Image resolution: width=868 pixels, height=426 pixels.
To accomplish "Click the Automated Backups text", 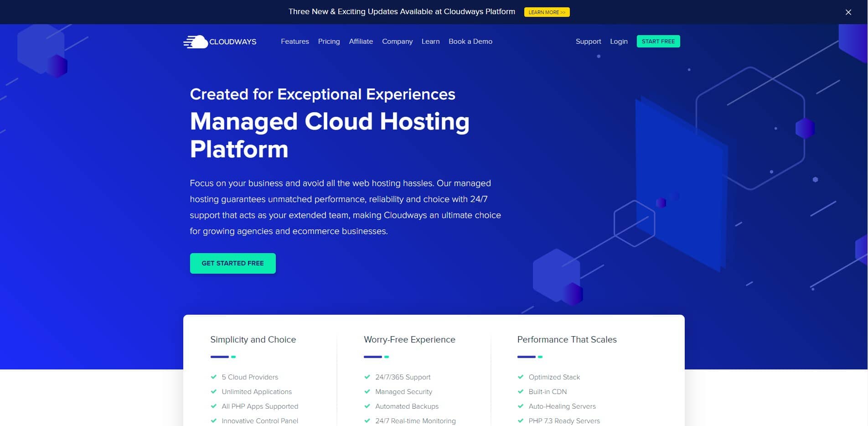I will [407, 406].
